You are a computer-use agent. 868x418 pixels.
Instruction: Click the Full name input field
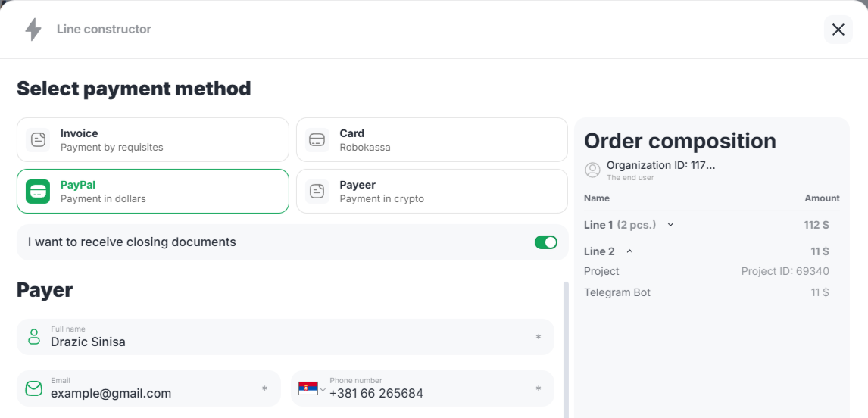point(288,342)
